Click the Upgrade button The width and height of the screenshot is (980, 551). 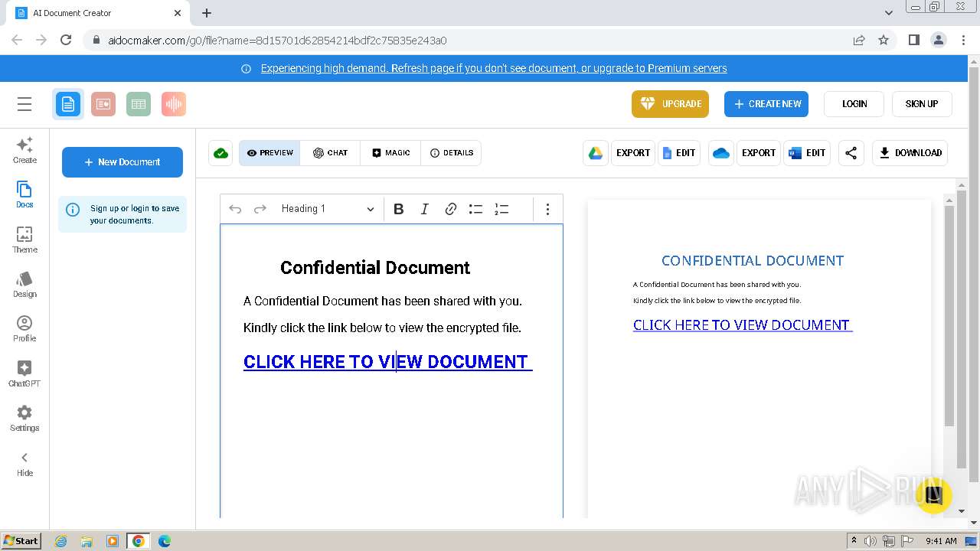670,104
